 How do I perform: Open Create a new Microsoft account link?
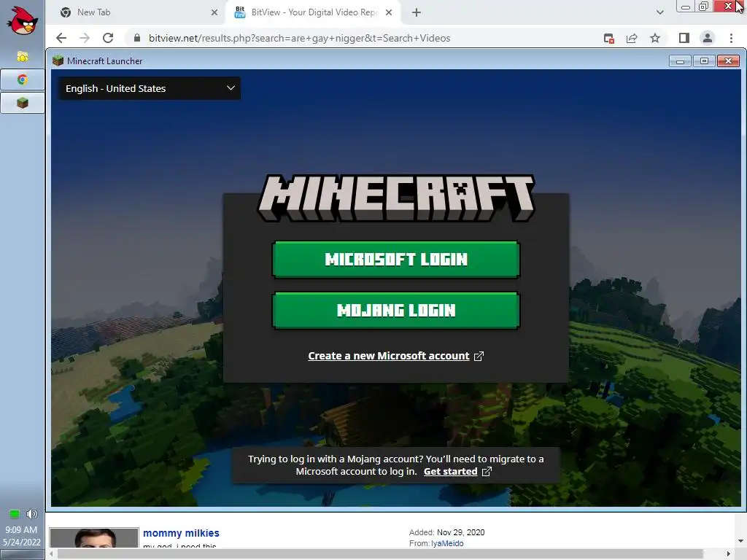click(388, 356)
